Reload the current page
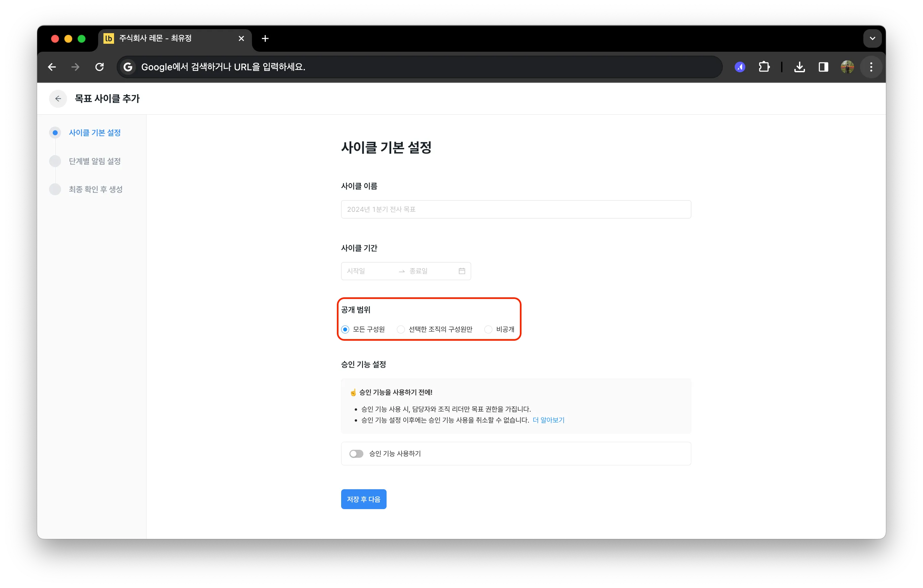The height and width of the screenshot is (588, 923). (100, 67)
